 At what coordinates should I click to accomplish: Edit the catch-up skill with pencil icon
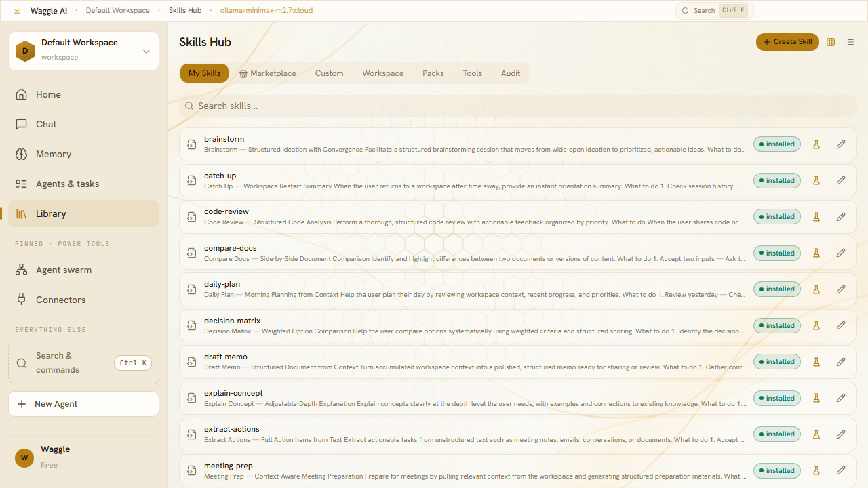[x=841, y=180]
